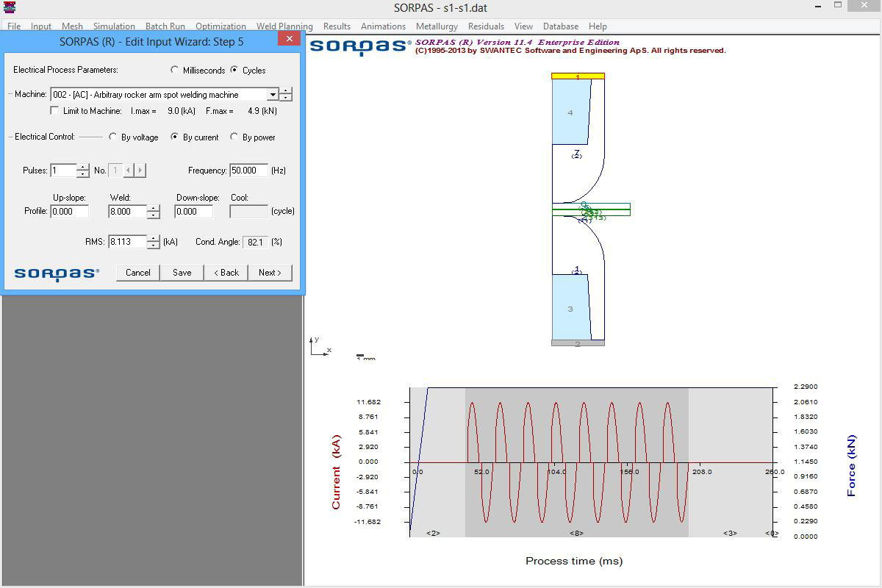This screenshot has width=882, height=588.
Task: Open the SORPAS application system menu icon
Action: coord(9,7)
